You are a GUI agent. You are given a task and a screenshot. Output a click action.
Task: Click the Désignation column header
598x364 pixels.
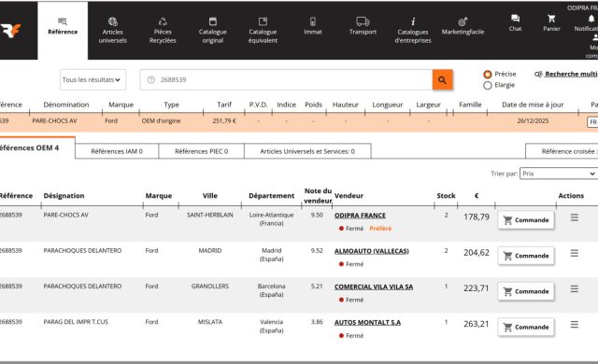point(64,196)
